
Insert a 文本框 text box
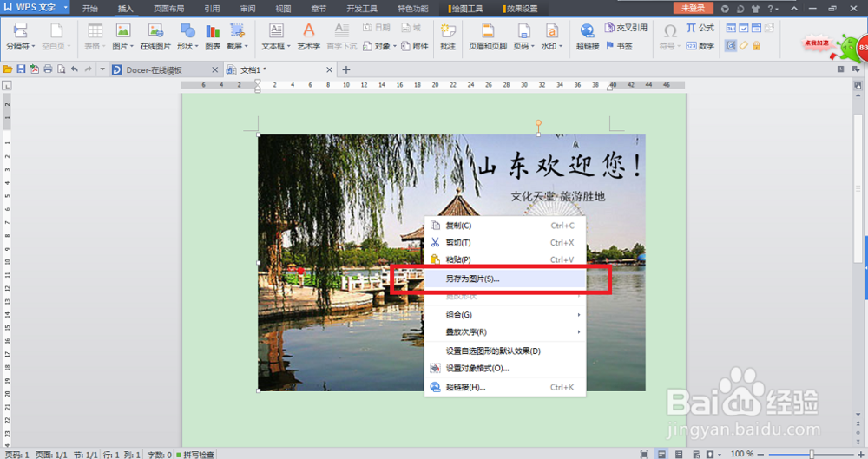[x=276, y=36]
